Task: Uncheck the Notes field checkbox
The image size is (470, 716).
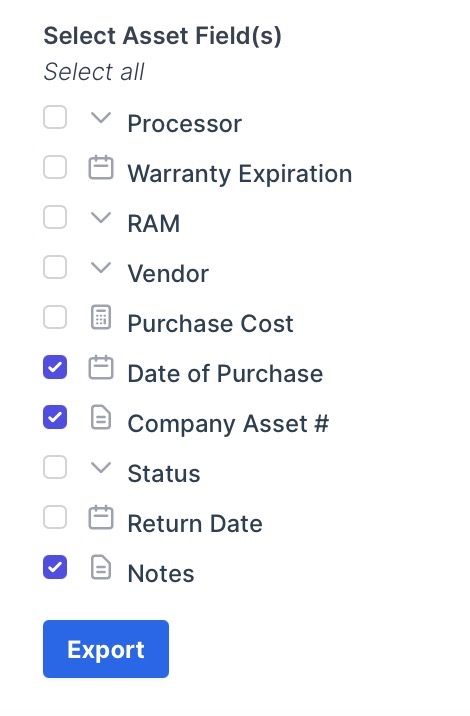Action: 55,567
